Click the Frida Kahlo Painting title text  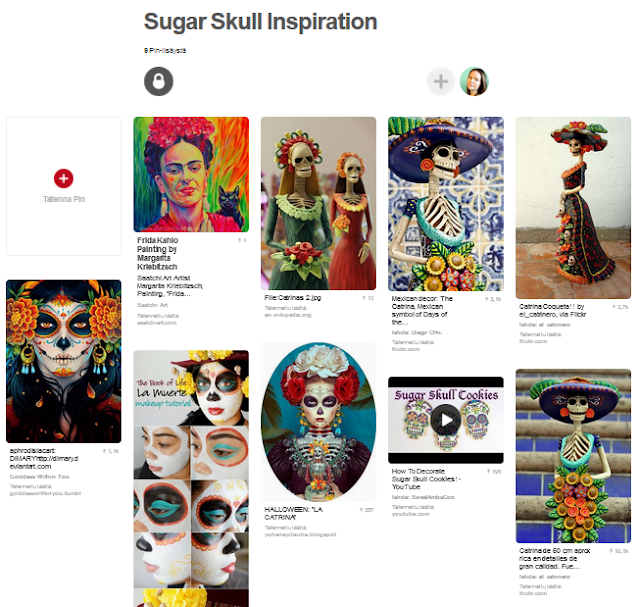tap(158, 253)
